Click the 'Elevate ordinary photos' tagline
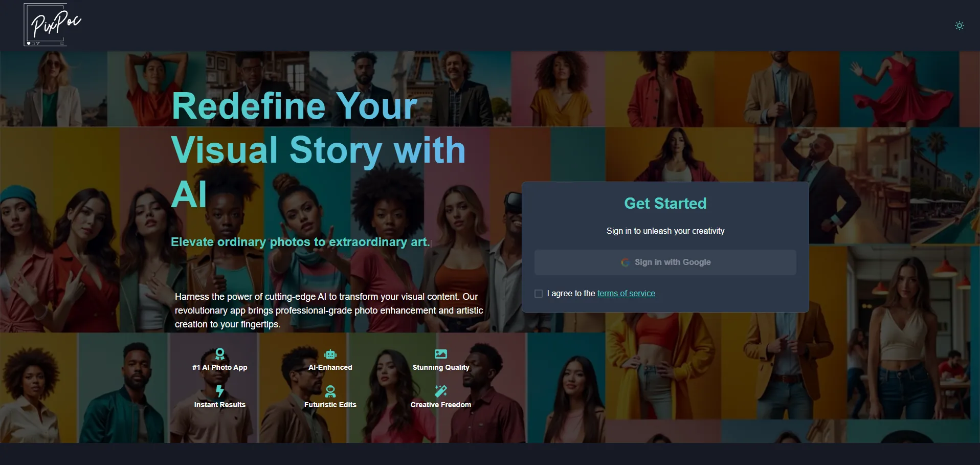 click(x=300, y=242)
